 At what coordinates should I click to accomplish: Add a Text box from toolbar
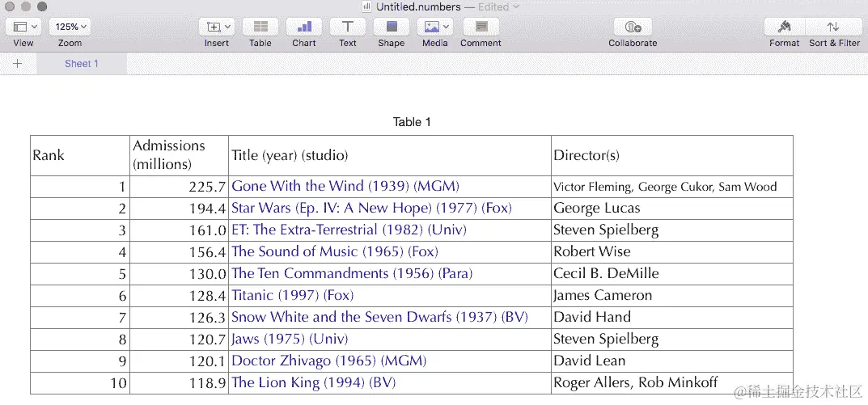[348, 27]
